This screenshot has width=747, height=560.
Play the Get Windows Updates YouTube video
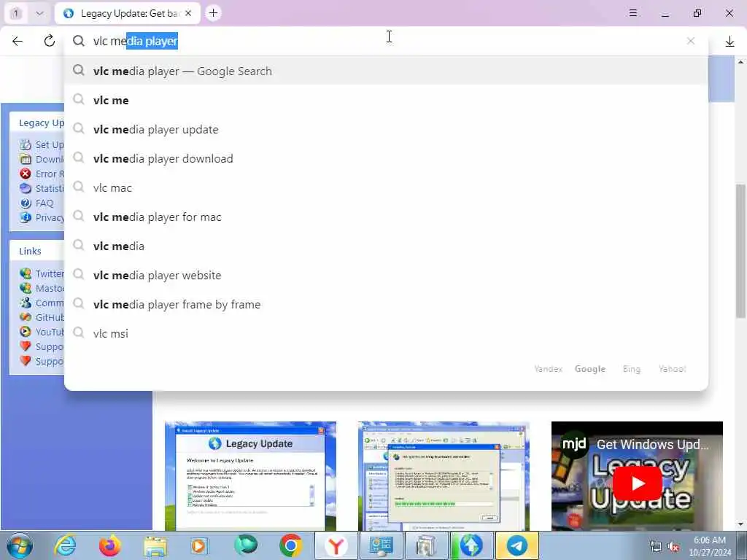pos(637,483)
